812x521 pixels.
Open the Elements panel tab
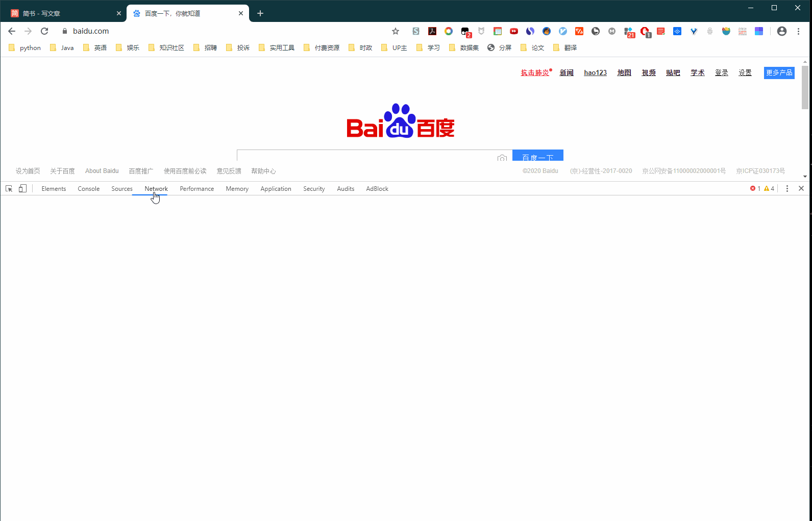(54, 189)
